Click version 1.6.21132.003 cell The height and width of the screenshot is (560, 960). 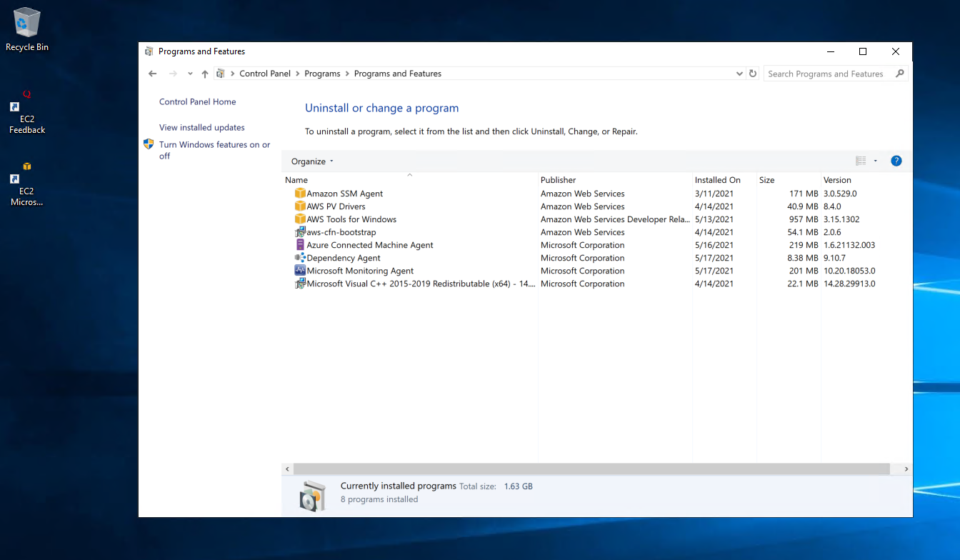pos(849,245)
